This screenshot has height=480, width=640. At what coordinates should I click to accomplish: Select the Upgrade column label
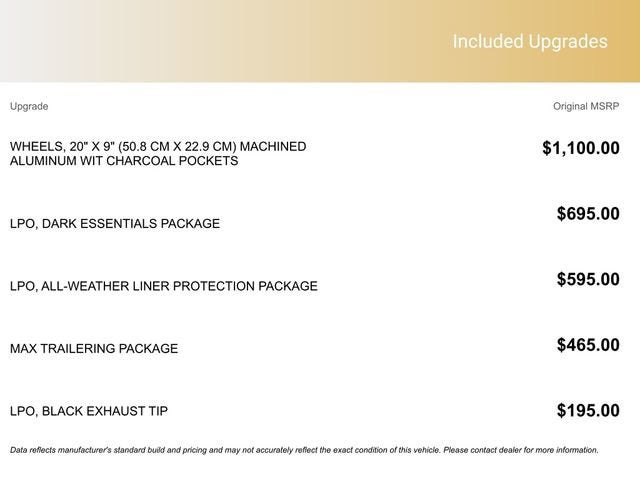[x=29, y=106]
